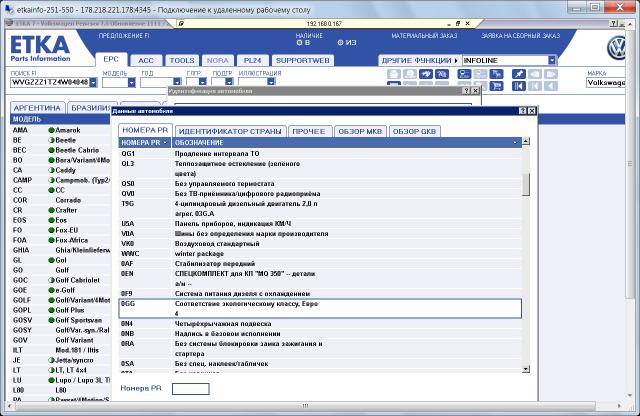Click the greyed-out back triangle icon
This screenshot has height=416, width=640.
(551, 86)
